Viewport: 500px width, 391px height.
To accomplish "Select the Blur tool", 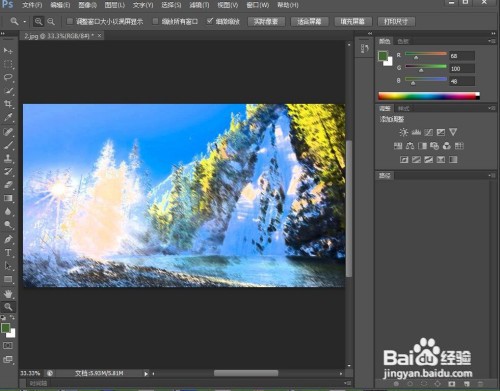I will click(8, 212).
